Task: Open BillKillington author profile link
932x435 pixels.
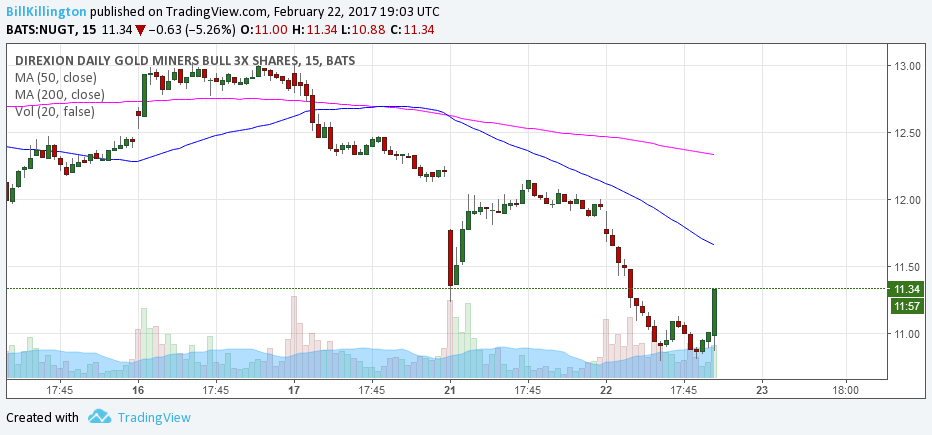Action: (x=46, y=11)
